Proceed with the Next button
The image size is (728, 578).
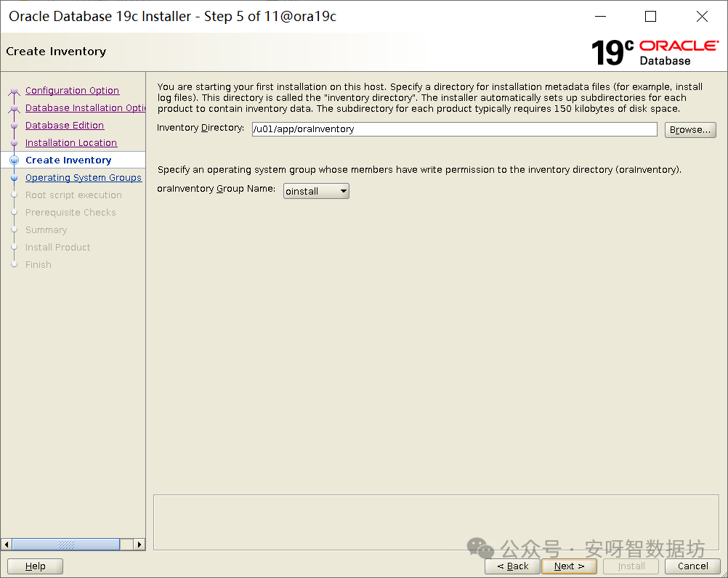(x=569, y=566)
